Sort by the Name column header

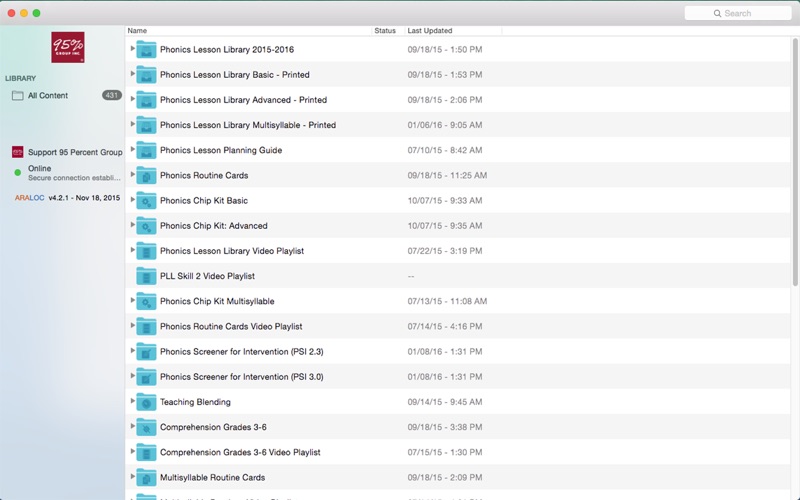pyautogui.click(x=248, y=31)
